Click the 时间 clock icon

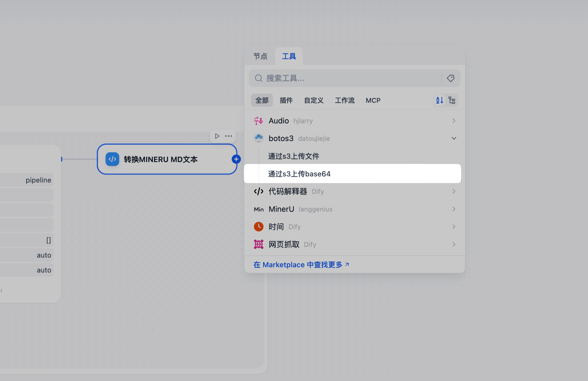pyautogui.click(x=258, y=227)
